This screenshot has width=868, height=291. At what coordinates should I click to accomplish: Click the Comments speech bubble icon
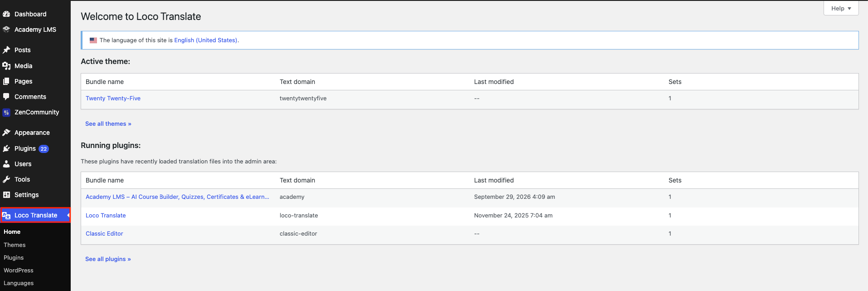coord(6,97)
